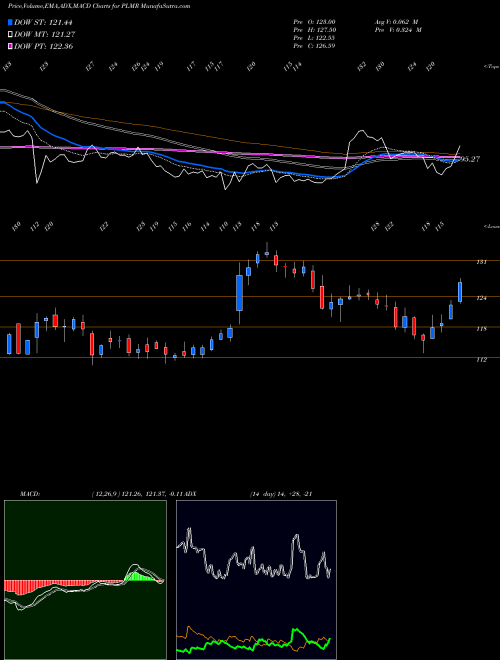Viewport: 500px width, 660px height.
Task: Click the '<-Tops' row label
Action: [491, 67]
